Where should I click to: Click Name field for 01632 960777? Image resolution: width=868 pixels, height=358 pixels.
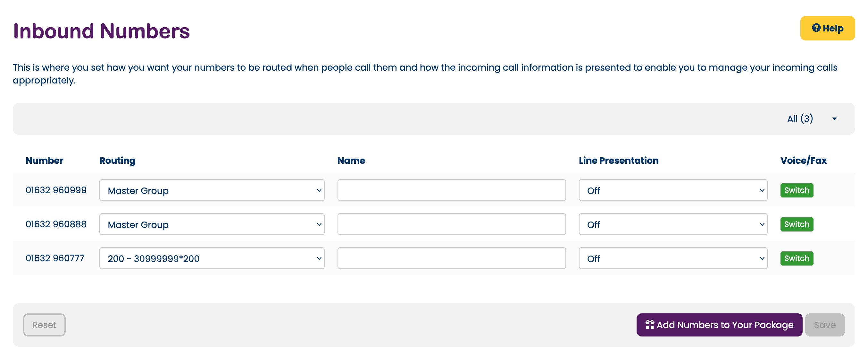[x=451, y=258]
